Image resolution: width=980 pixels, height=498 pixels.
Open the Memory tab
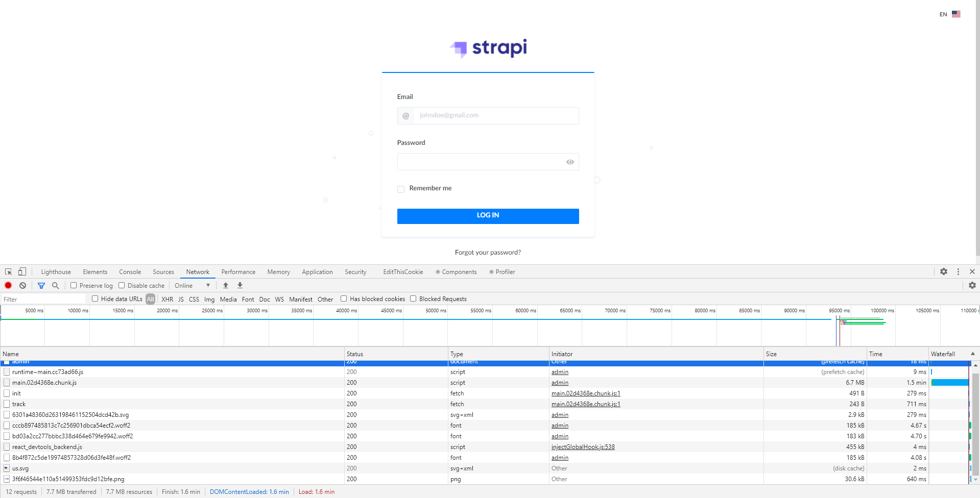click(x=278, y=272)
